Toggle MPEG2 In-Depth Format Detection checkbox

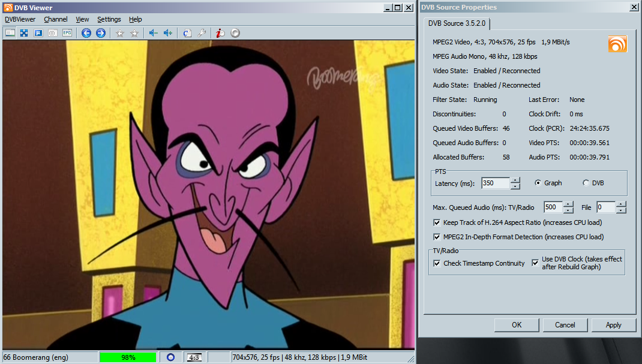point(437,237)
